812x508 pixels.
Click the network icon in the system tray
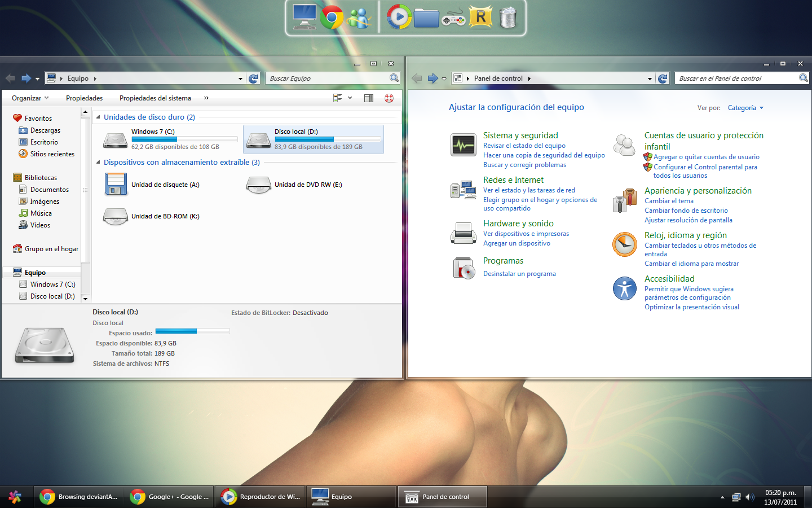(x=736, y=497)
